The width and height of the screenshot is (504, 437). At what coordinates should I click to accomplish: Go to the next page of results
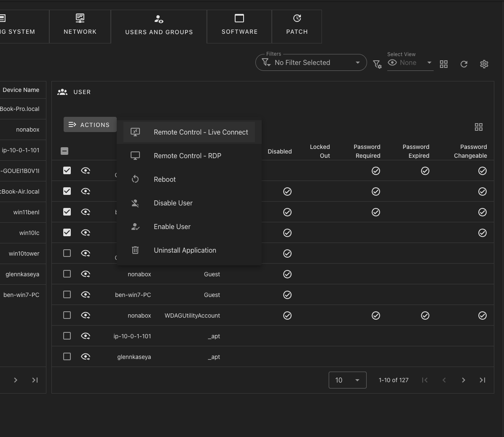click(x=463, y=380)
